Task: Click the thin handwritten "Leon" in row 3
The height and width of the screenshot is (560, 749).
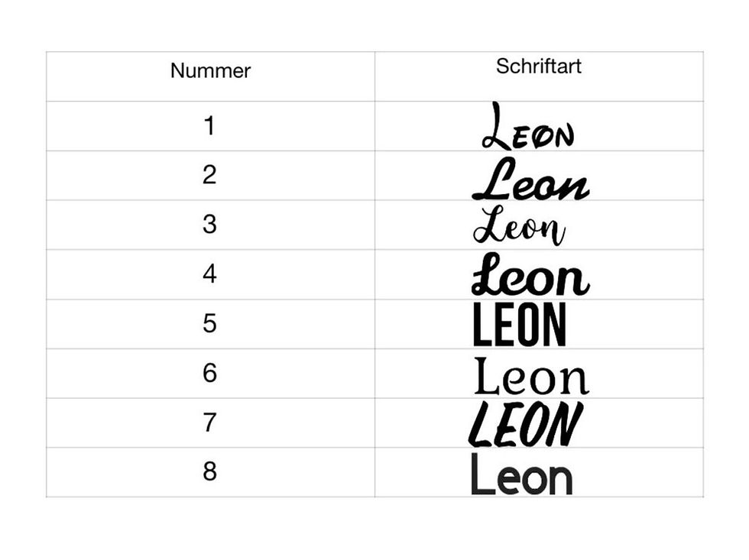Action: coord(520,226)
